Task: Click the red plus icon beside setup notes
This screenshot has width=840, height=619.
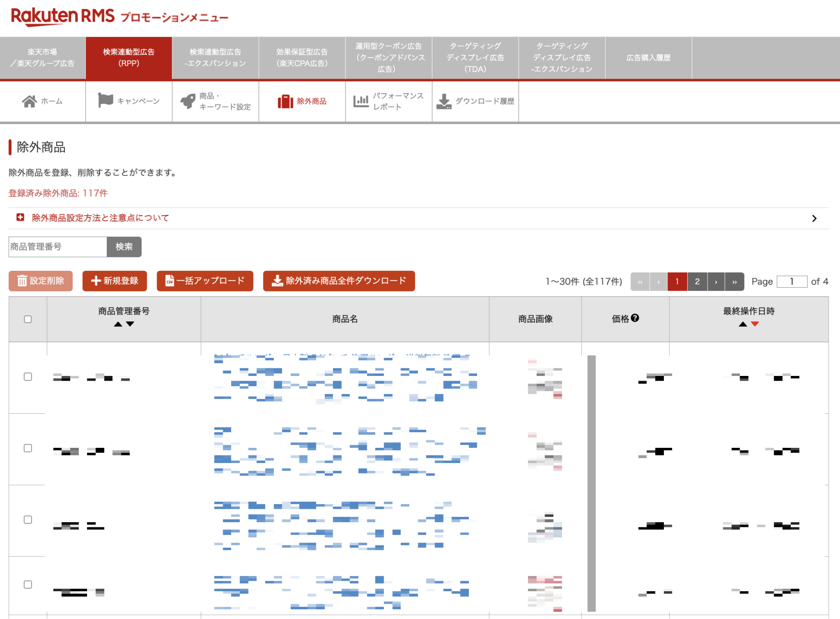Action: pos(20,217)
